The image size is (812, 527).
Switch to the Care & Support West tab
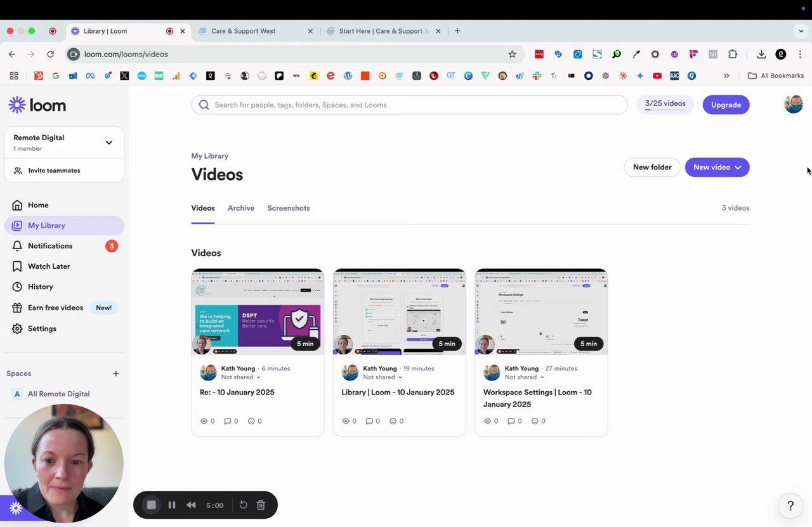(x=256, y=31)
